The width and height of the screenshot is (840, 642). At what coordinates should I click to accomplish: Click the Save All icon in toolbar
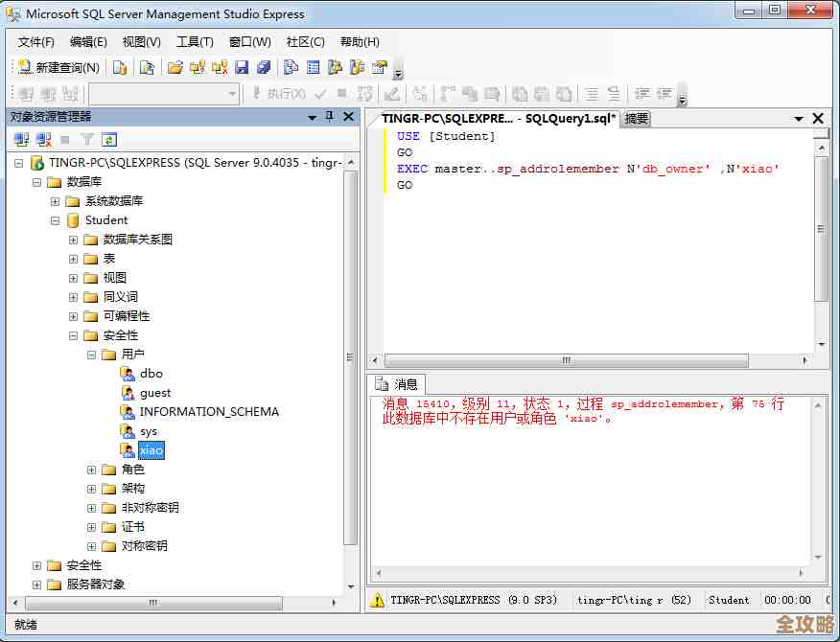[264, 68]
